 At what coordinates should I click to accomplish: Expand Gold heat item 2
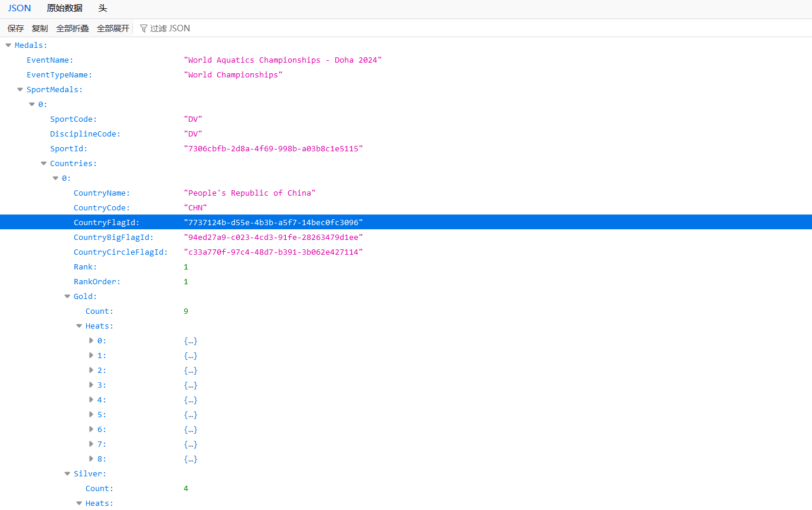(x=91, y=370)
